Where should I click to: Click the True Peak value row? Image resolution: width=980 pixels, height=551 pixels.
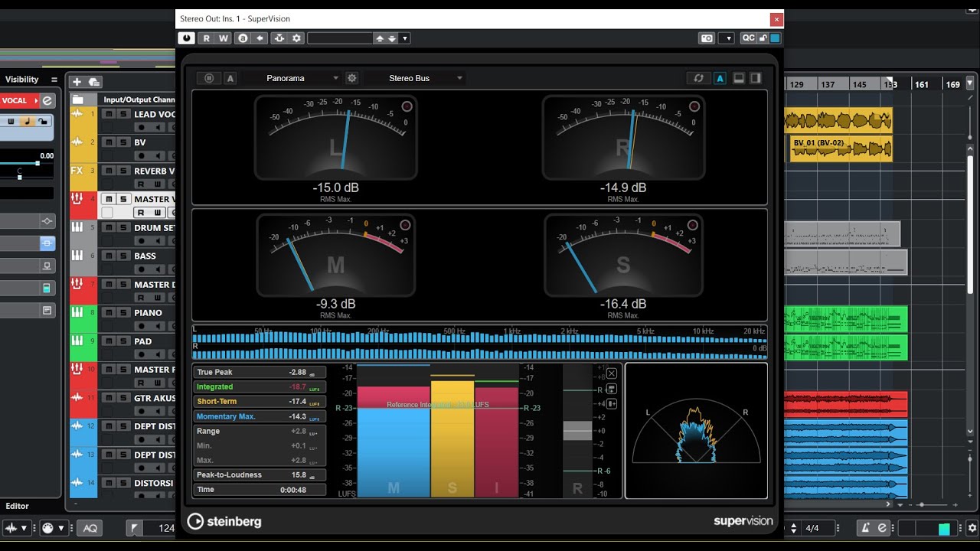260,372
